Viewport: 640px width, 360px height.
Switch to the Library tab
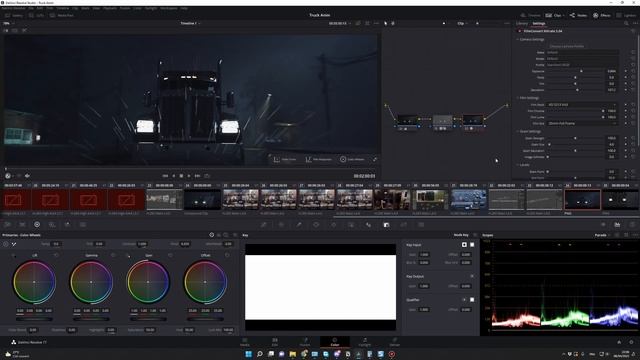(x=522, y=23)
